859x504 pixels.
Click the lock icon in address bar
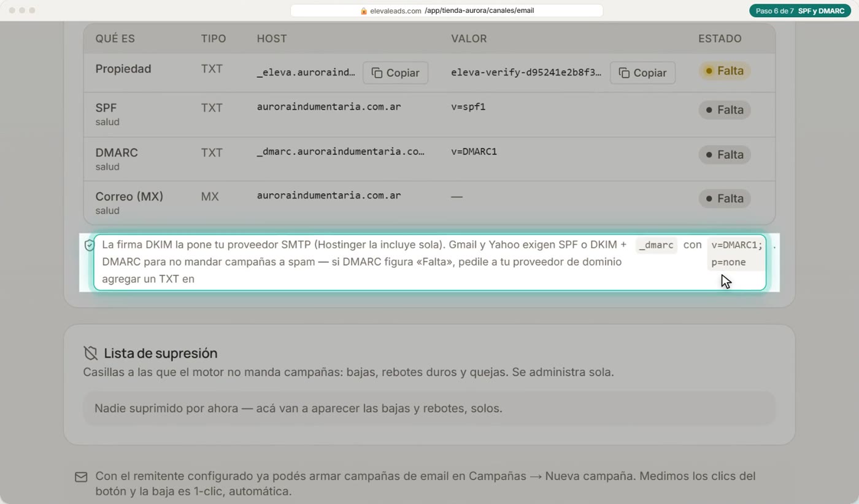tap(364, 10)
